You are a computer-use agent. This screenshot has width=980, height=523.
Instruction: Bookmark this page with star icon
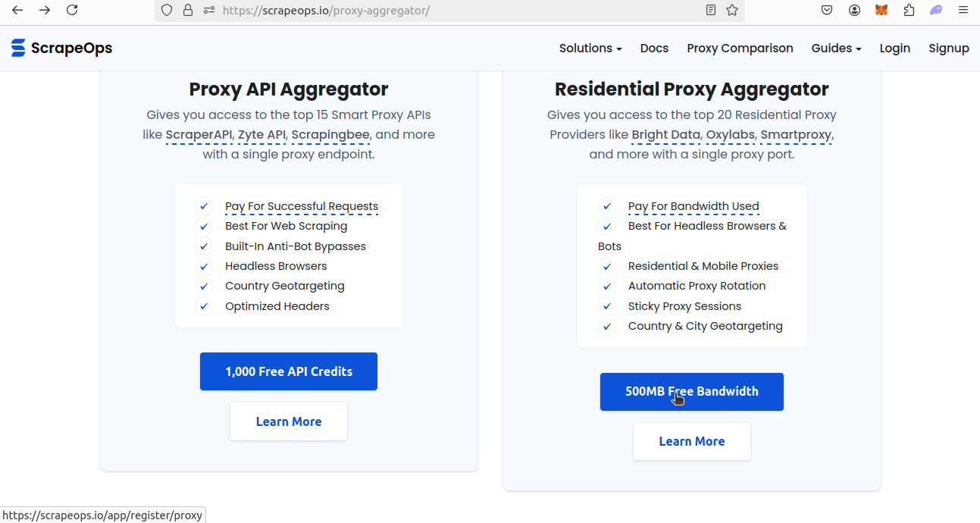click(731, 11)
